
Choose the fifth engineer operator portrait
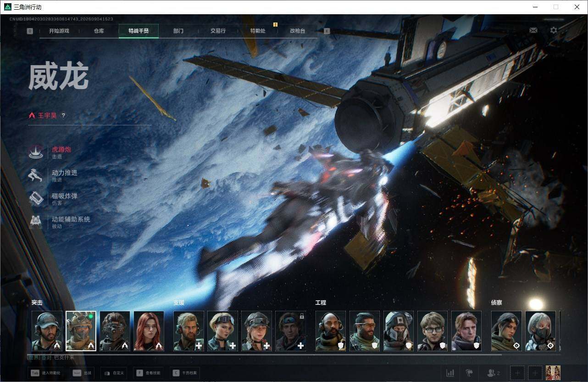(x=466, y=331)
